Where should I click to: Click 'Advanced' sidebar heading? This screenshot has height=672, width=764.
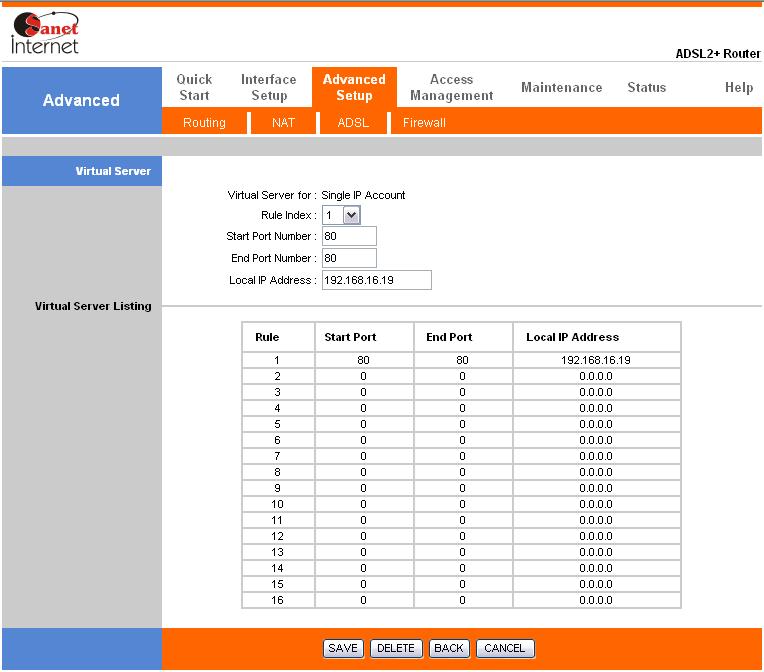pyautogui.click(x=81, y=100)
